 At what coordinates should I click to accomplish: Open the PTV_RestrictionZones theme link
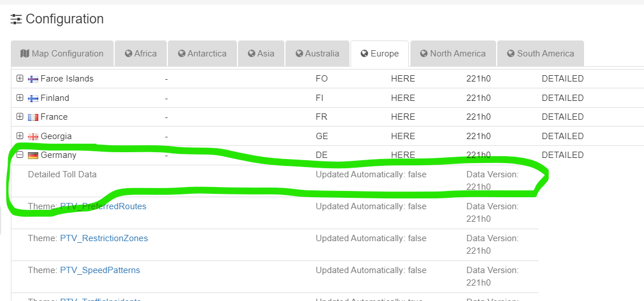(x=103, y=238)
